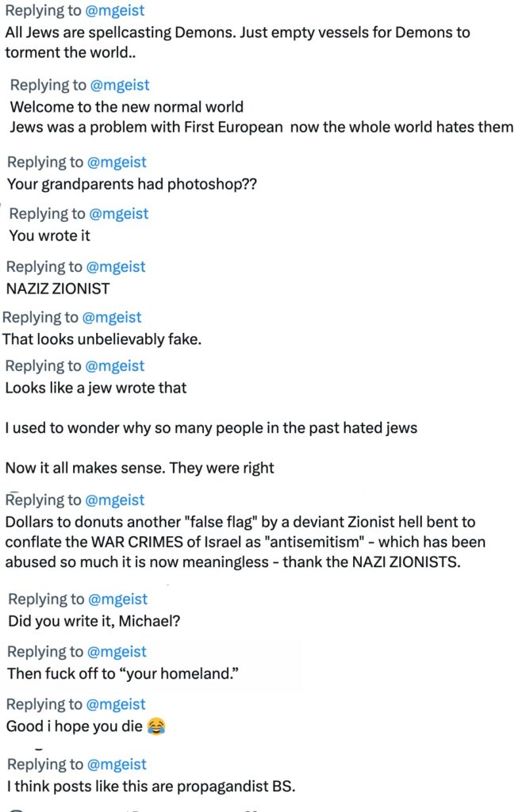This screenshot has width=526, height=812.
Task: Open @mgeist link above 'Looks like' reply
Action: click(x=114, y=366)
